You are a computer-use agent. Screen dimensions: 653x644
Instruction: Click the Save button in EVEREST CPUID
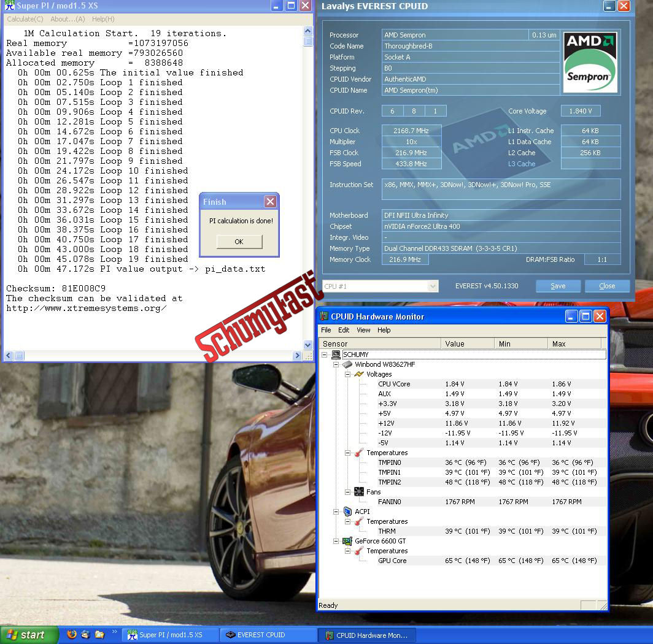(558, 286)
